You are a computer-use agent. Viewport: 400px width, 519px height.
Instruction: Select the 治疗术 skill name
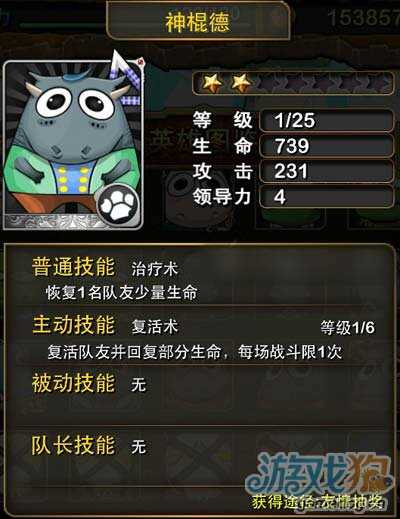(x=155, y=269)
